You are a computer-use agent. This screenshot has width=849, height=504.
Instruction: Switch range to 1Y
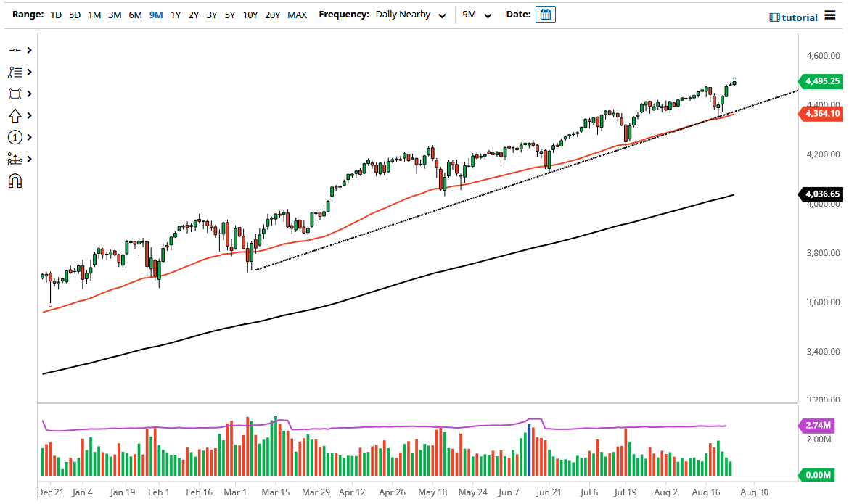(x=174, y=14)
